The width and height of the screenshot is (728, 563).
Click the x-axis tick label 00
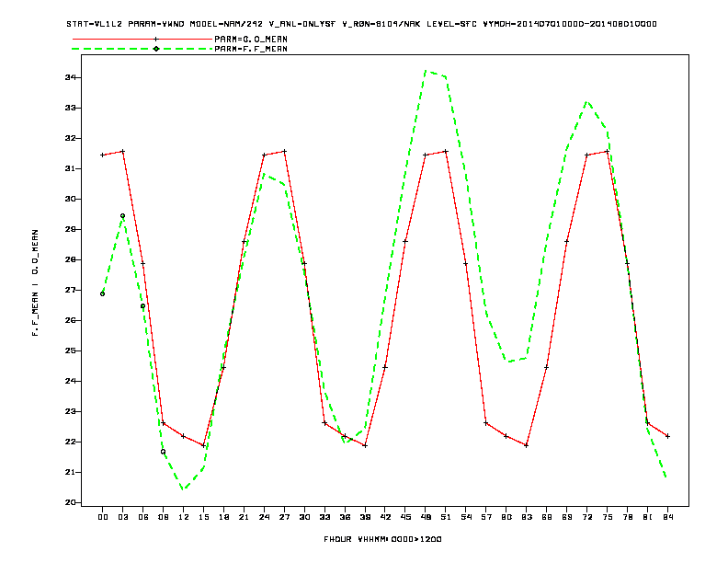[103, 517]
